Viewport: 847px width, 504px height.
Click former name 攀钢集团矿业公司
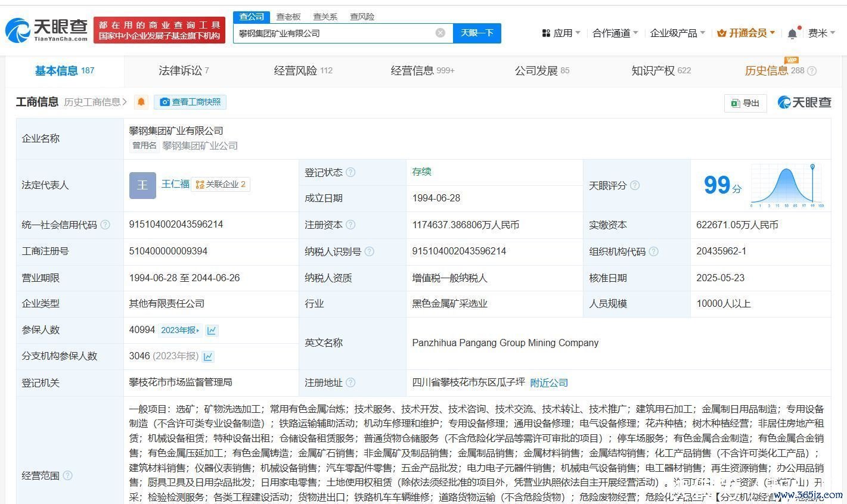point(200,145)
